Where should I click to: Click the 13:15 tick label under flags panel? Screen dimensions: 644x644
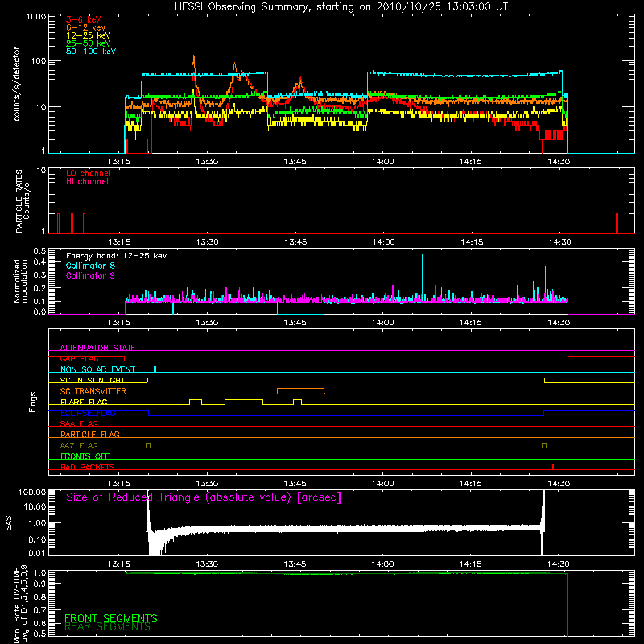[x=119, y=484]
